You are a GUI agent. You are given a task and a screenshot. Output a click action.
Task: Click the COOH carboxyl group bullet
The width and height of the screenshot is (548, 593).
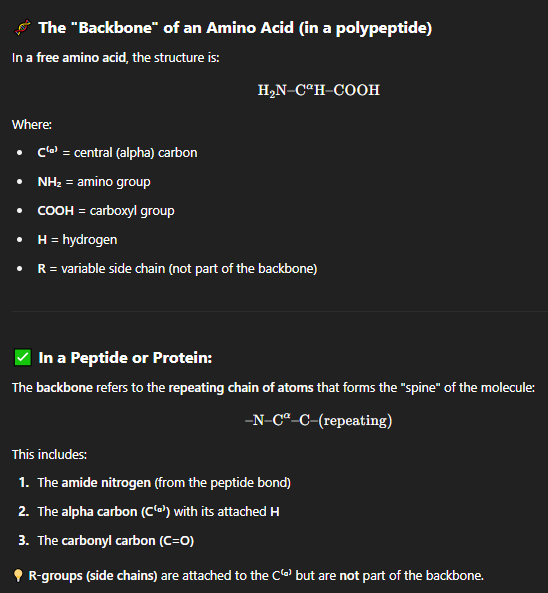click(106, 211)
